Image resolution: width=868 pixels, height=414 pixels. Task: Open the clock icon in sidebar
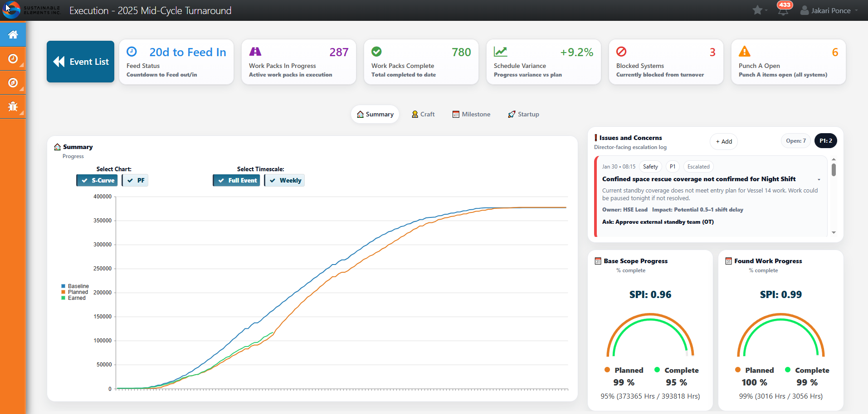[x=13, y=58]
